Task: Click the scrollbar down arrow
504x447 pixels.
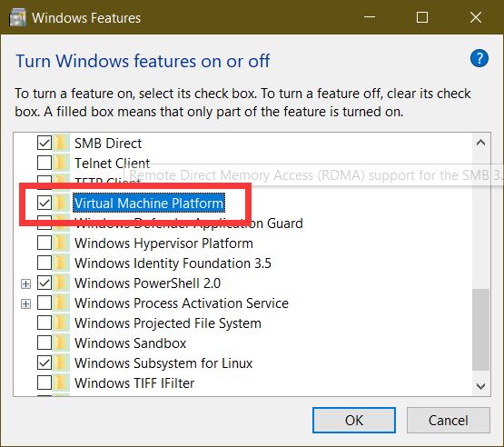Action: 481,386
